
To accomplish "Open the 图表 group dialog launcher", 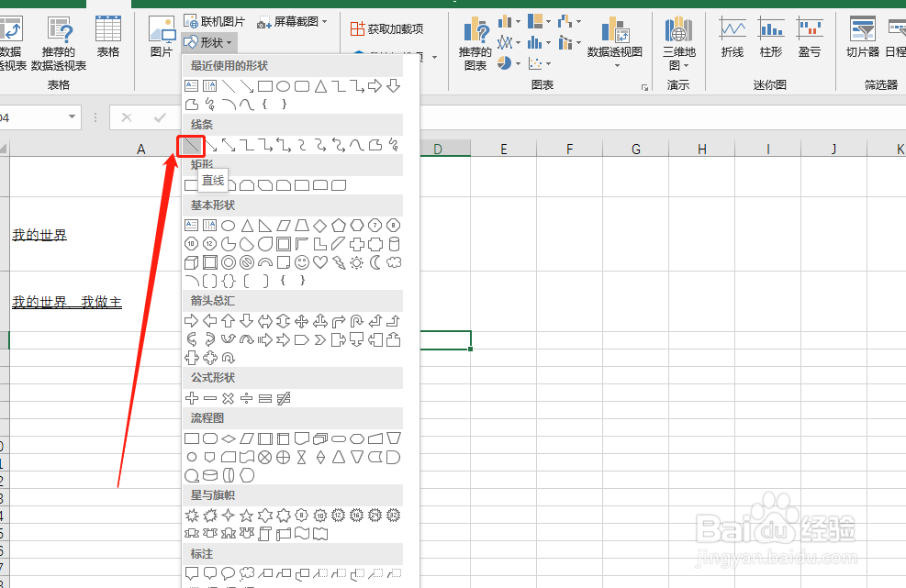I will pos(644,87).
